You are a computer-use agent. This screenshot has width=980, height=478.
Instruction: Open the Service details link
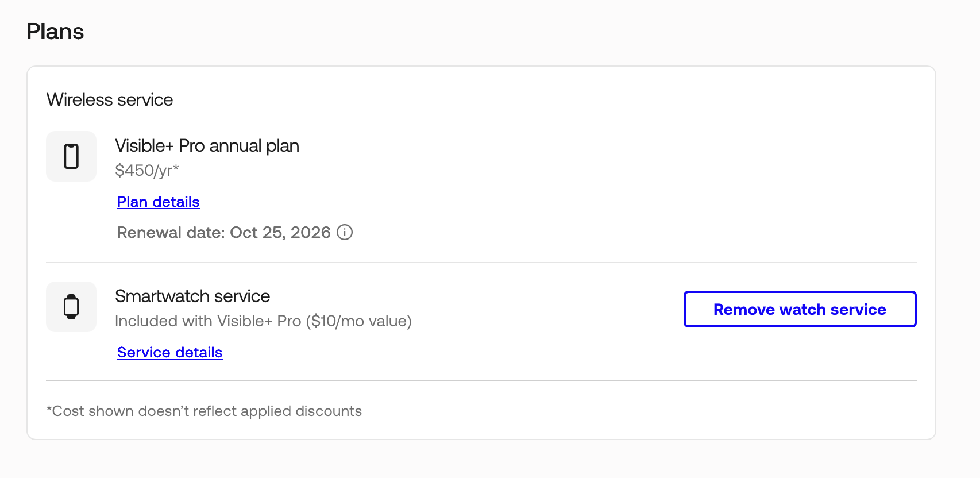169,352
